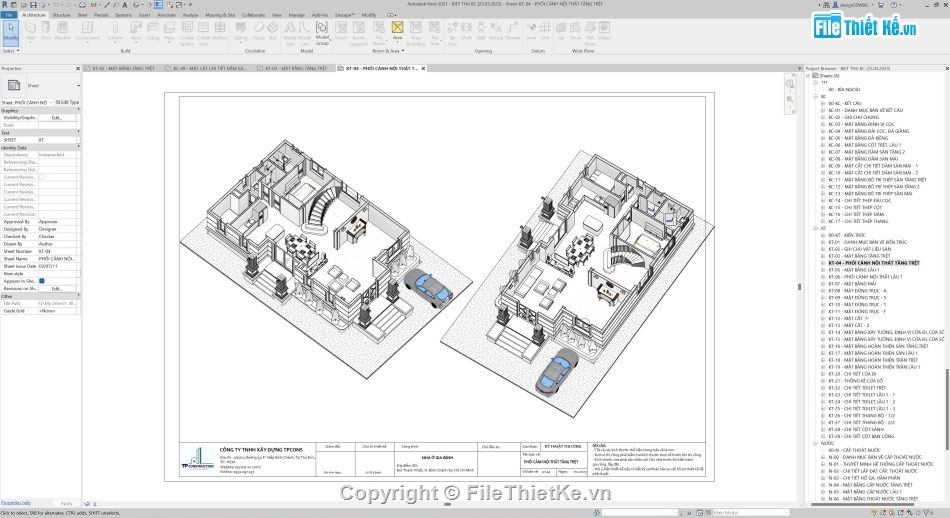Click the Project Browser horizontal scrollbar
950x518 pixels.
[x=862, y=504]
